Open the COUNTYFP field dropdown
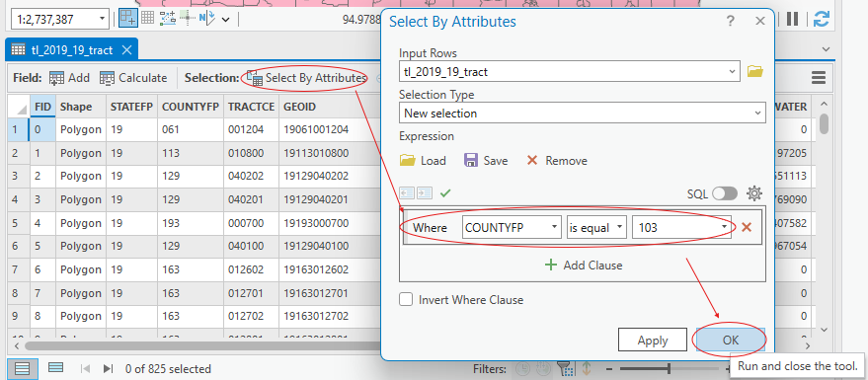Viewport: 868px width, 380px height. pyautogui.click(x=554, y=227)
